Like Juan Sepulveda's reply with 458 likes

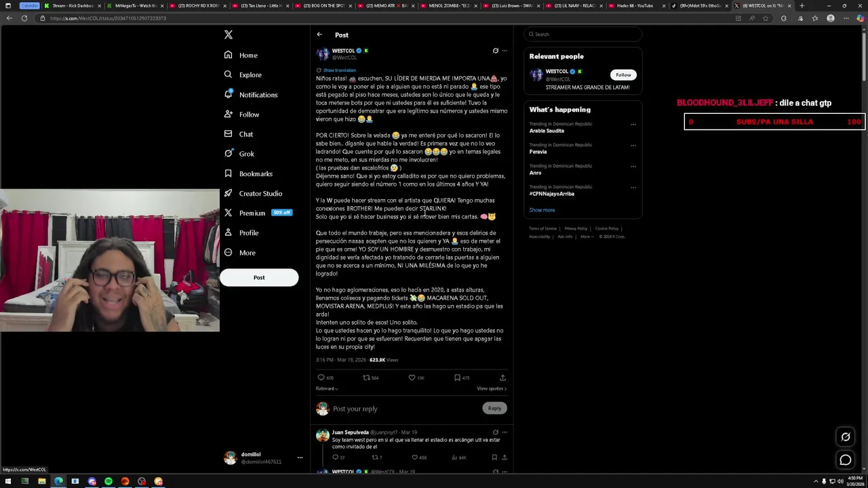click(x=420, y=457)
